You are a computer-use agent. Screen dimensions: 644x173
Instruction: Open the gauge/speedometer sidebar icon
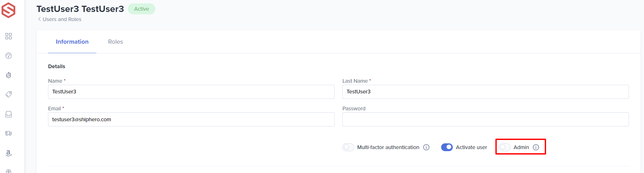(9, 56)
